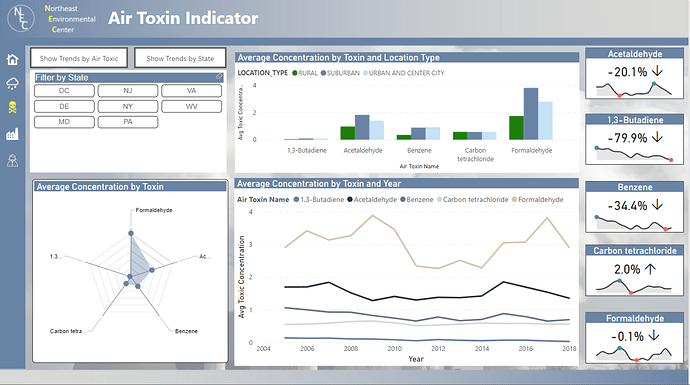Click Show Trends by State button
Image resolution: width=690 pixels, height=385 pixels.
point(180,58)
